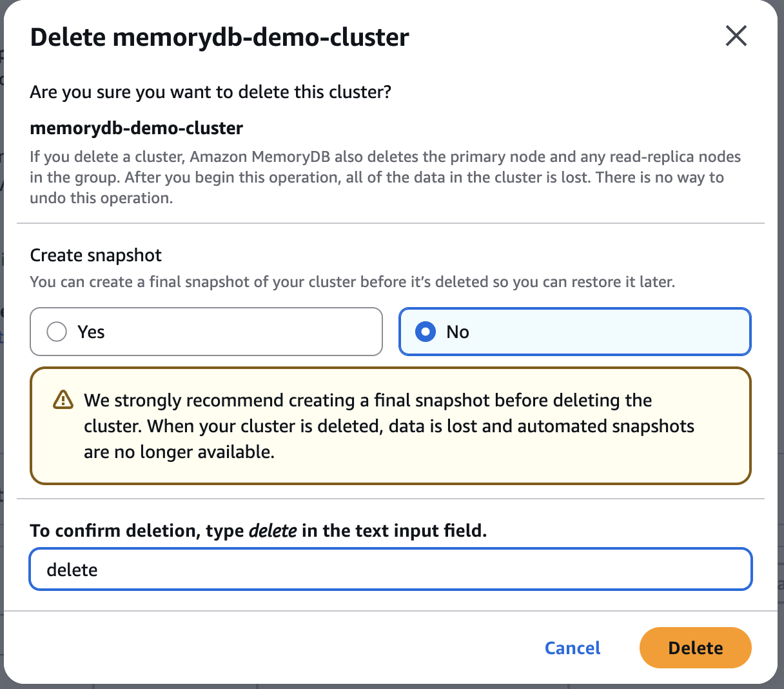
Task: Click the final snapshot description text
Action: point(353,282)
